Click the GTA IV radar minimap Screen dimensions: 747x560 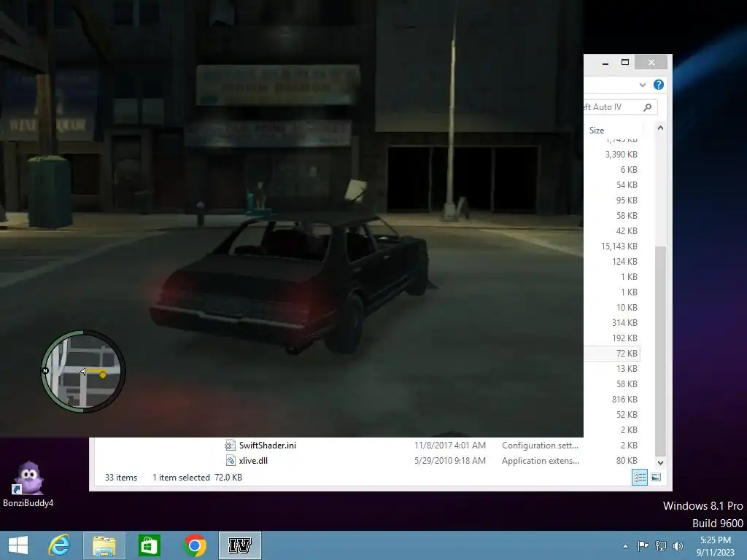point(83,371)
